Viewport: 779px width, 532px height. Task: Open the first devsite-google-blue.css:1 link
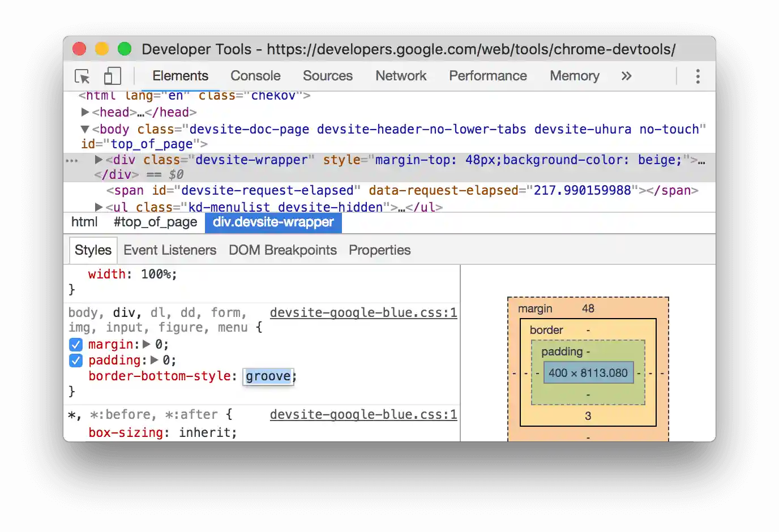coord(363,313)
